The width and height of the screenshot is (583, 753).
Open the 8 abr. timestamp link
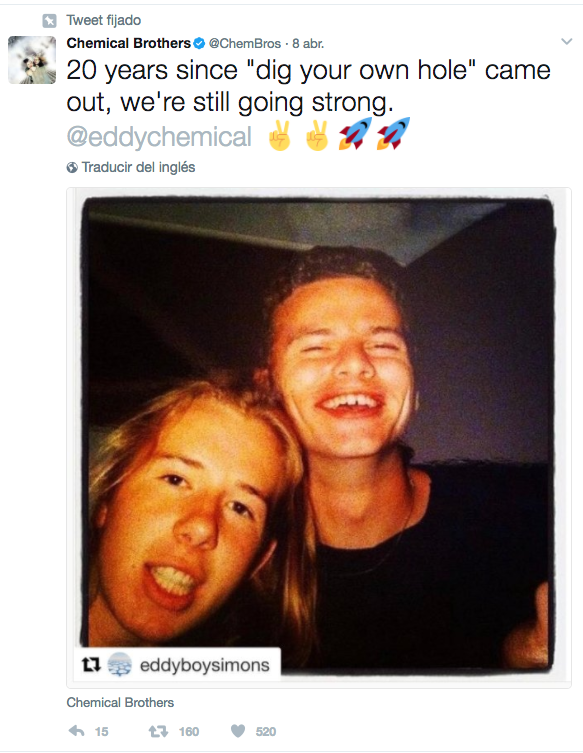click(x=308, y=43)
